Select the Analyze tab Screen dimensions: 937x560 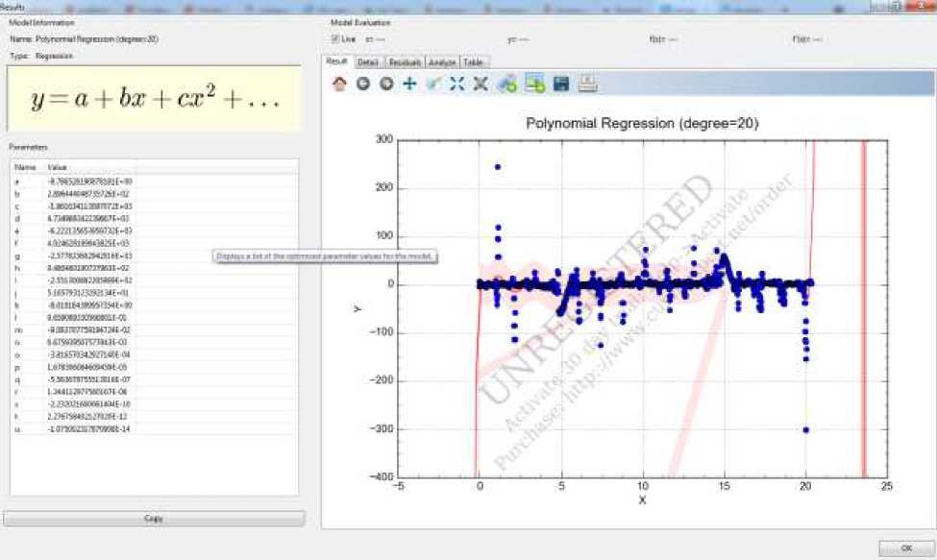(x=442, y=62)
